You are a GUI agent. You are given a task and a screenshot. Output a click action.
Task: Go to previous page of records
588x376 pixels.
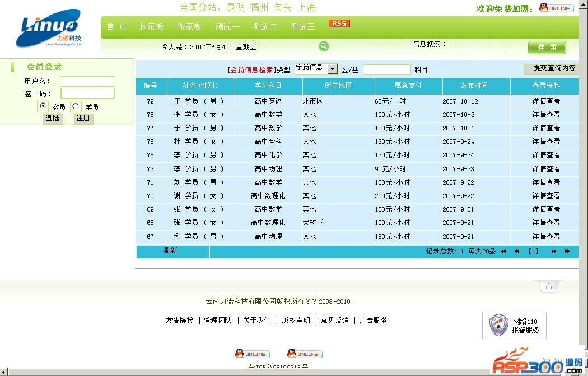[517, 252]
